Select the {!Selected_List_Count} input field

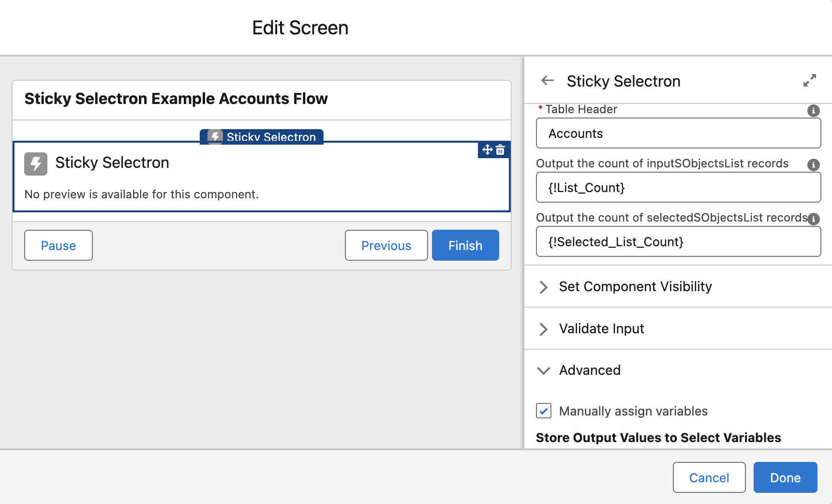click(678, 241)
